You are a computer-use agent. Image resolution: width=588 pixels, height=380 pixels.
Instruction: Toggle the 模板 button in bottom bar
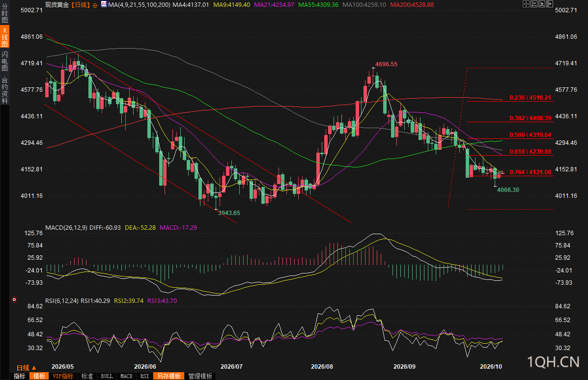39,376
